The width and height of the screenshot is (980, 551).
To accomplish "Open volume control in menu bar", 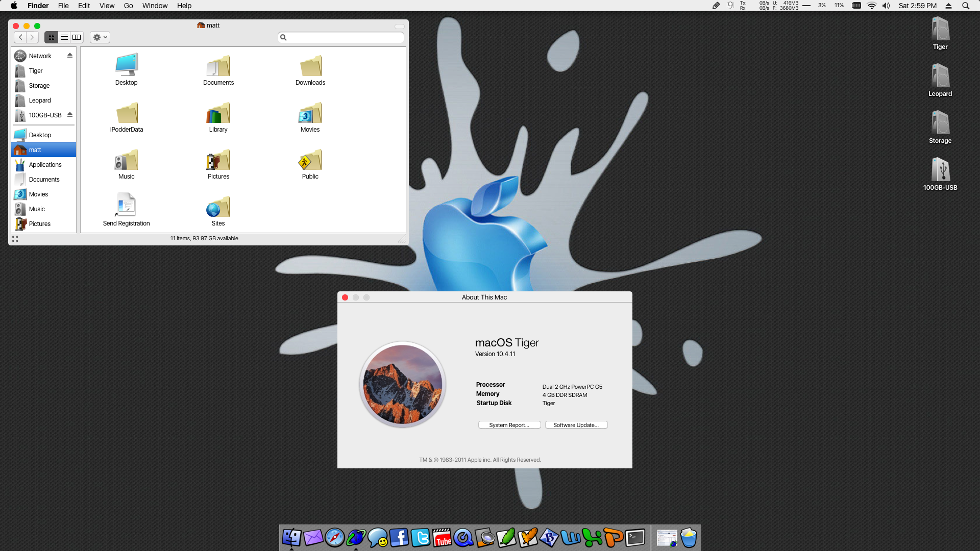I will 886,6.
